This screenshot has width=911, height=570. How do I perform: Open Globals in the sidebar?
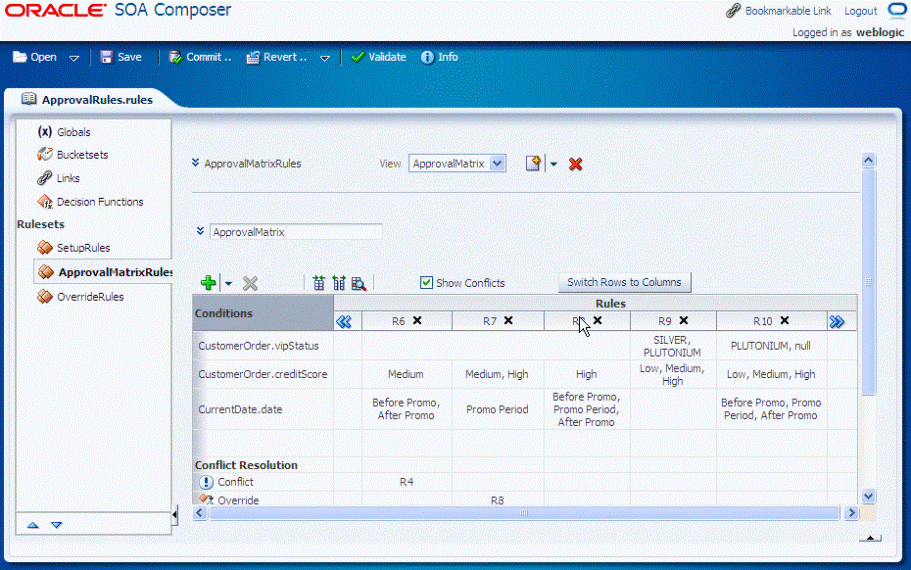tap(74, 132)
